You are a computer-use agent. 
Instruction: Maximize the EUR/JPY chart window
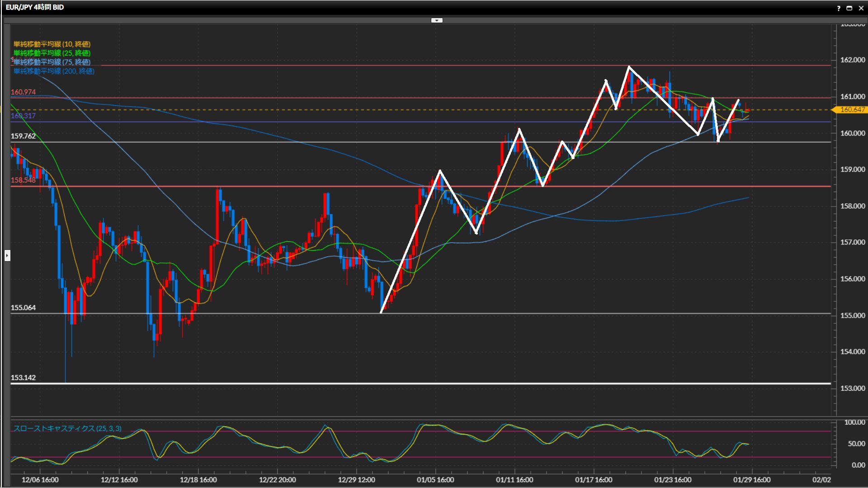pos(849,8)
